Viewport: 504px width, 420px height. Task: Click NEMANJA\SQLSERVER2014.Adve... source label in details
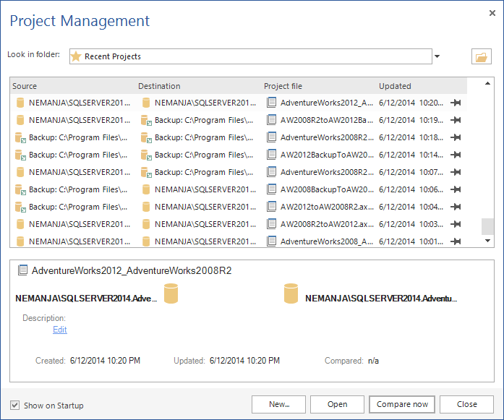(86, 299)
